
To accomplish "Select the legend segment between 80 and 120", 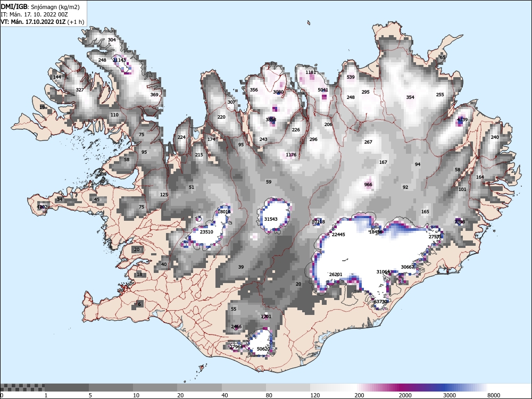I will point(288,387).
